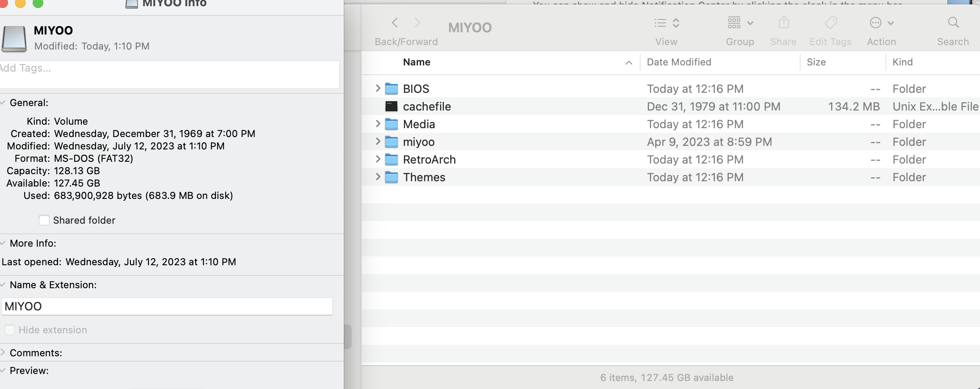
Task: Click the Capacity 128.13 GB value
Action: pyautogui.click(x=77, y=171)
